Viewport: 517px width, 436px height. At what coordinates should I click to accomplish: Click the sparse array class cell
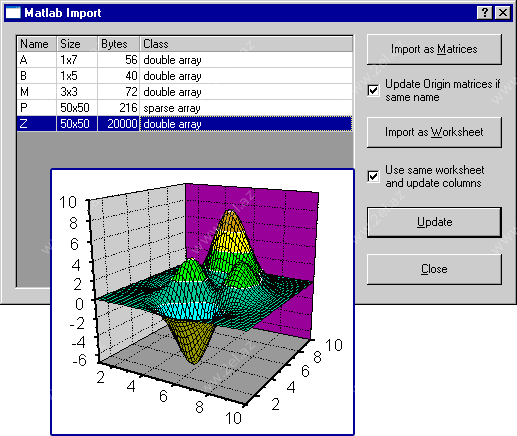[x=246, y=108]
